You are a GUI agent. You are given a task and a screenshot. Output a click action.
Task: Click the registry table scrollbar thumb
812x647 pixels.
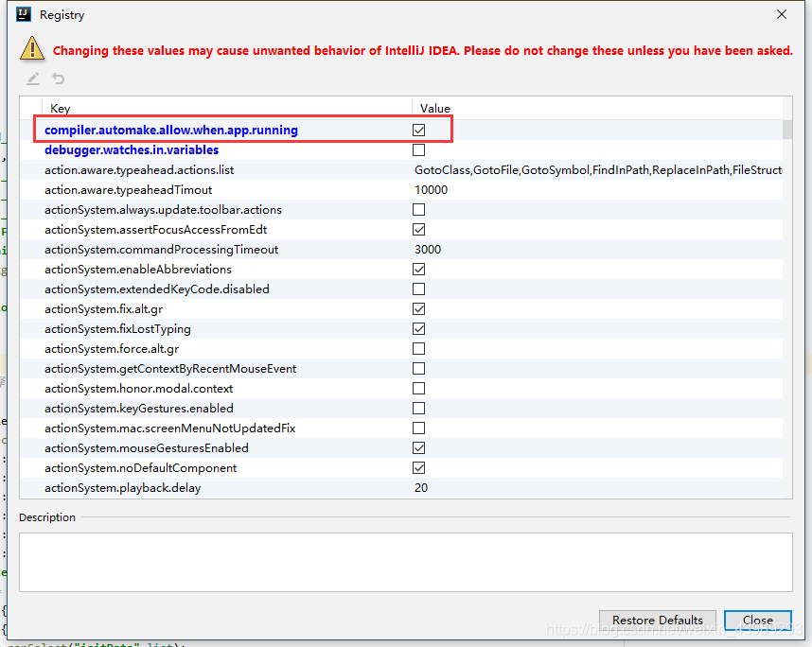click(787, 130)
